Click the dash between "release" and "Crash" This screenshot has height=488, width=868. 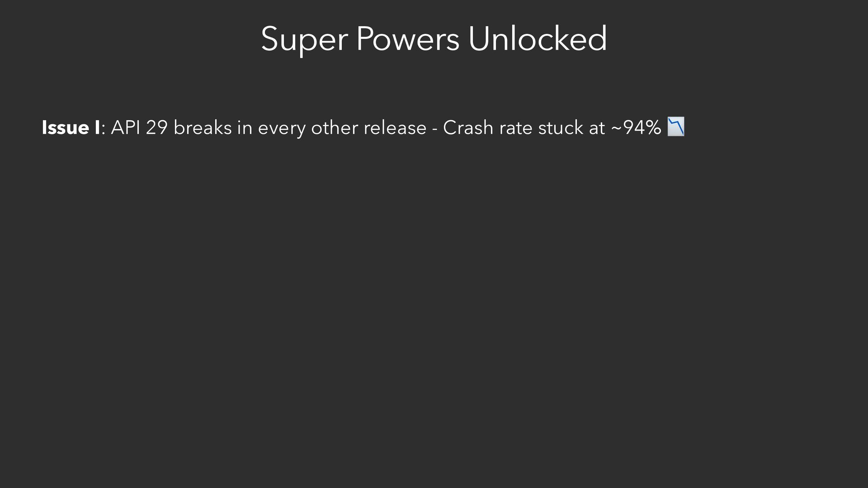pos(434,129)
